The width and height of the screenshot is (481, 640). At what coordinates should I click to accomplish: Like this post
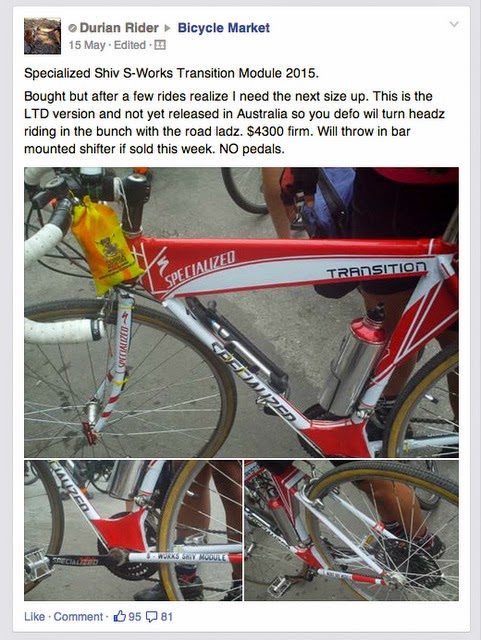tap(34, 616)
